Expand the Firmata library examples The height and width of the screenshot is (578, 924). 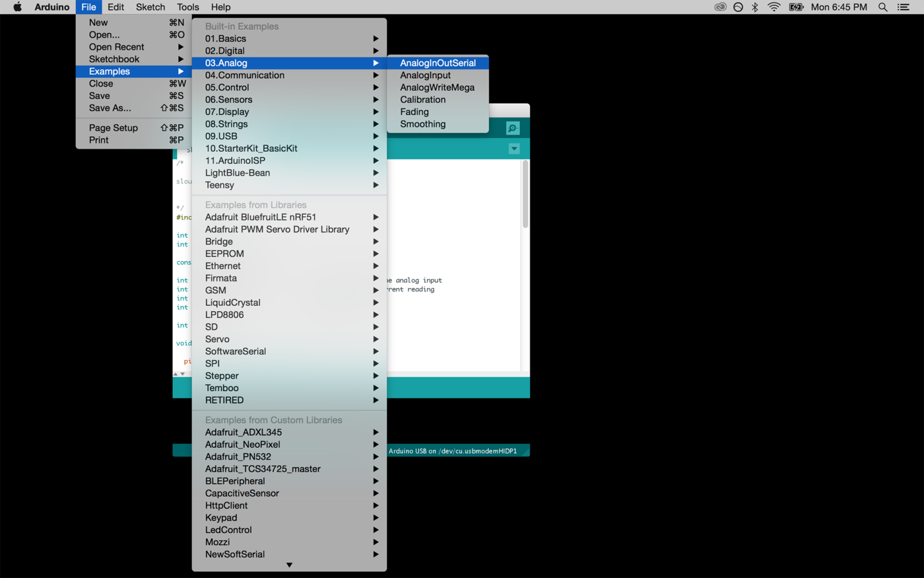(289, 278)
